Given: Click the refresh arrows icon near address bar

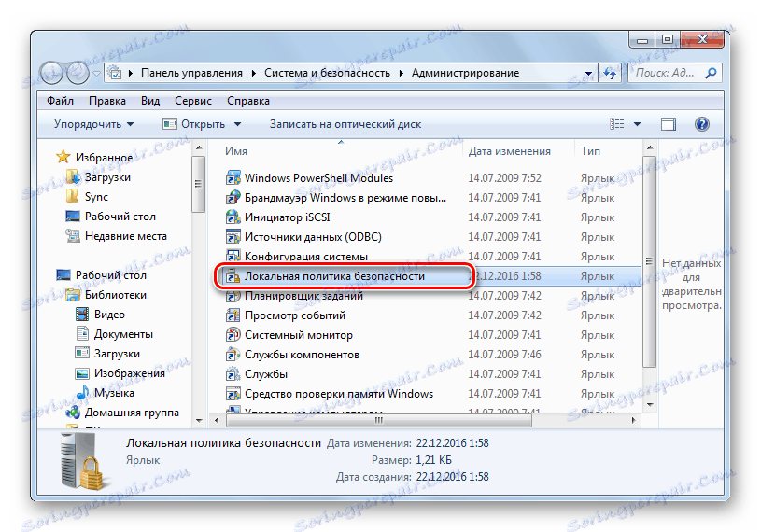Looking at the screenshot, I should [x=610, y=73].
